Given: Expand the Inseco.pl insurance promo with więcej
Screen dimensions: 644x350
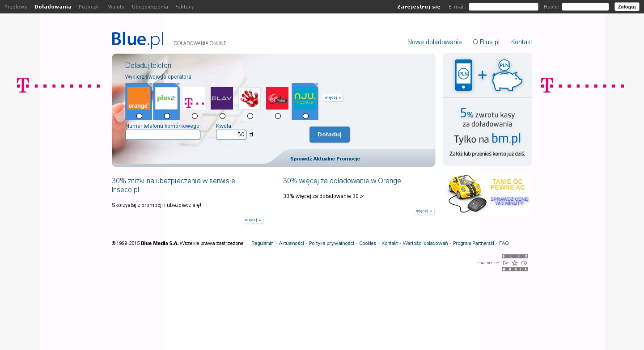Looking at the screenshot, I should click(x=253, y=220).
